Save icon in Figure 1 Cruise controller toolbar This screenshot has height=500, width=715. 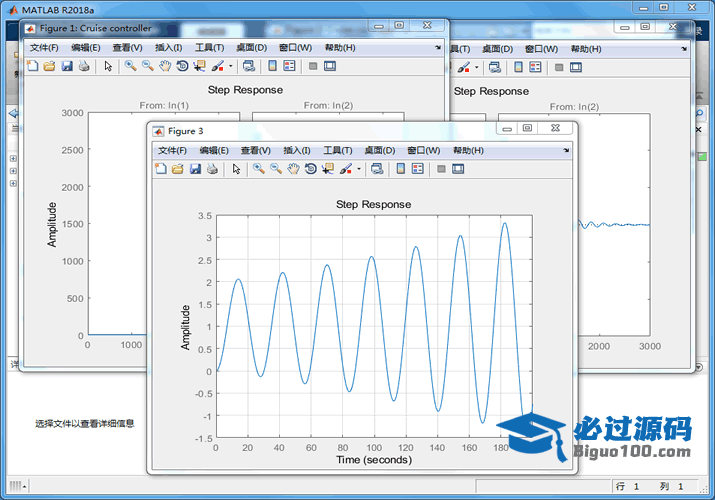pyautogui.click(x=67, y=66)
